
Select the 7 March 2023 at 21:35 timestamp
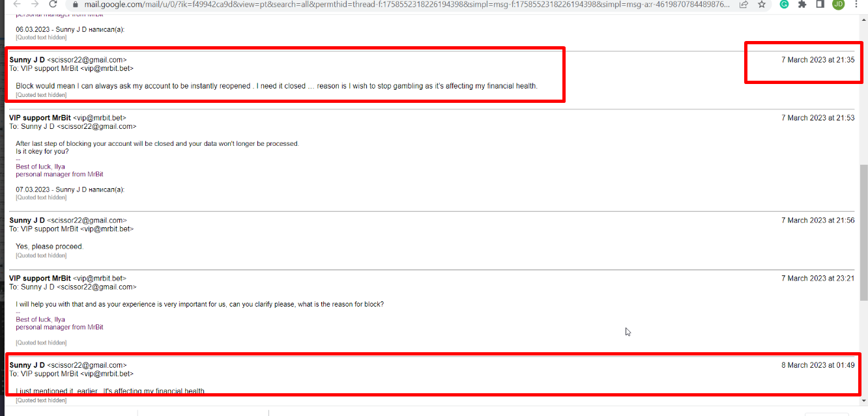[x=818, y=60]
